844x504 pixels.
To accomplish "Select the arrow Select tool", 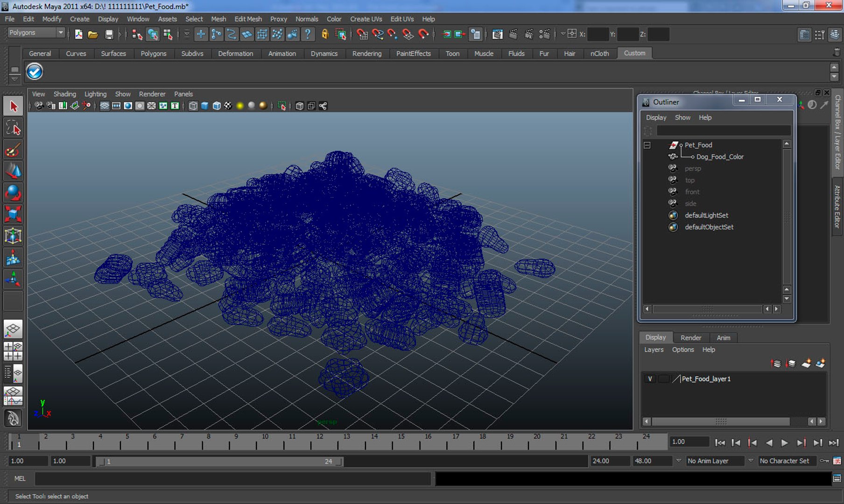I will (13, 106).
